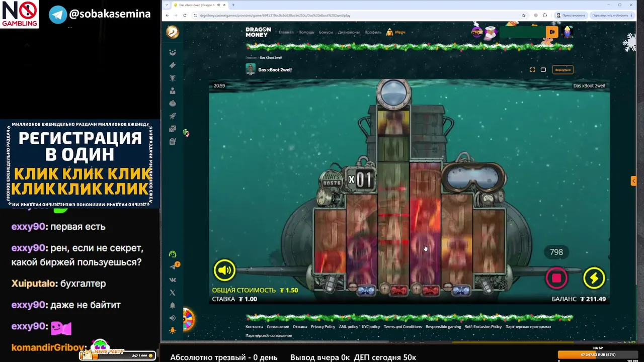644x362 pixels.
Task: Open notifications bell in sidebar
Action: pos(173,305)
